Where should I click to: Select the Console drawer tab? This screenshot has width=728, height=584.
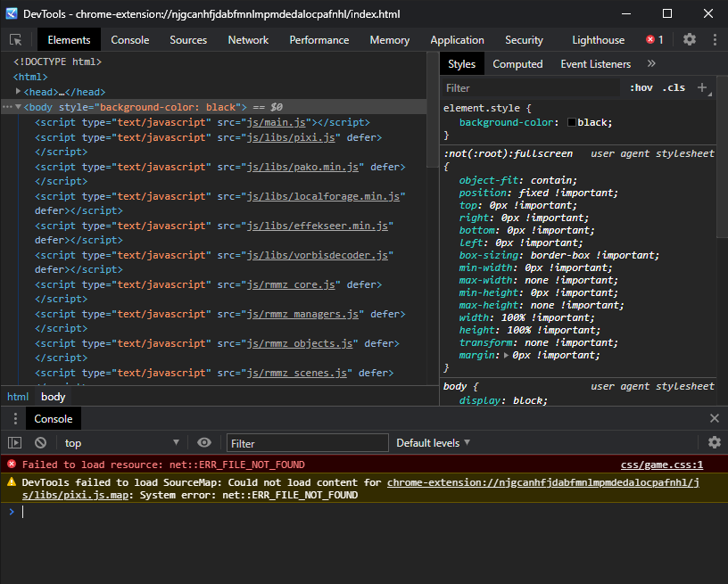pos(54,419)
